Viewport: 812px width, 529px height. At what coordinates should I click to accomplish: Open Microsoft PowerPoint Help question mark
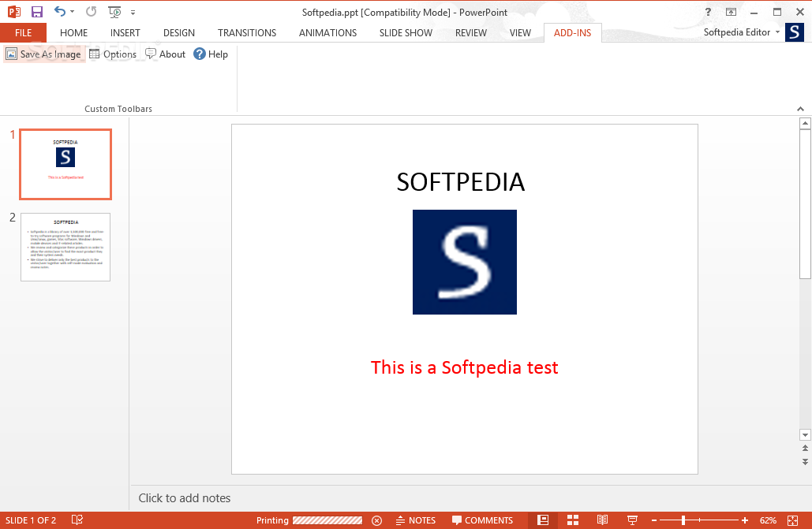pyautogui.click(x=708, y=12)
